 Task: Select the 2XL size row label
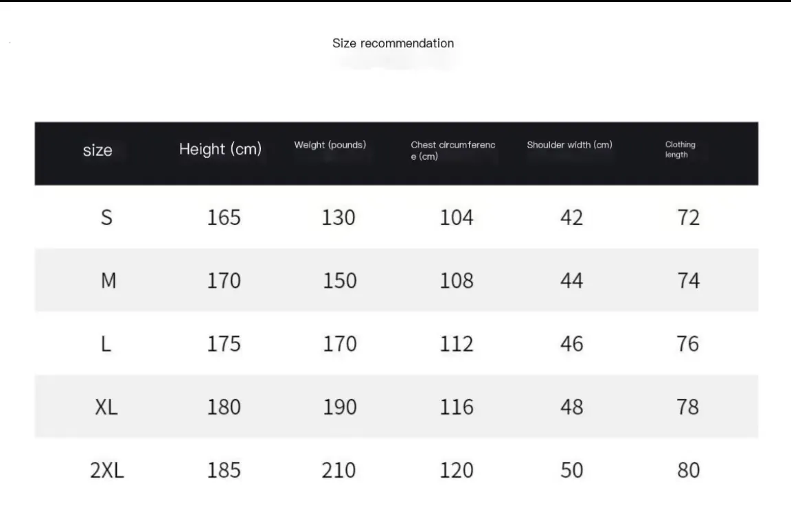tap(107, 470)
